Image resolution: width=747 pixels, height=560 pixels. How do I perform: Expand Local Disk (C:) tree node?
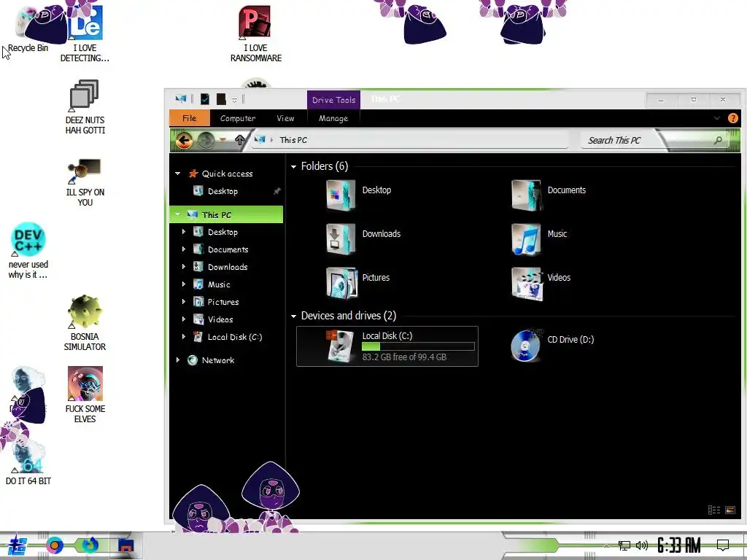[x=183, y=337]
